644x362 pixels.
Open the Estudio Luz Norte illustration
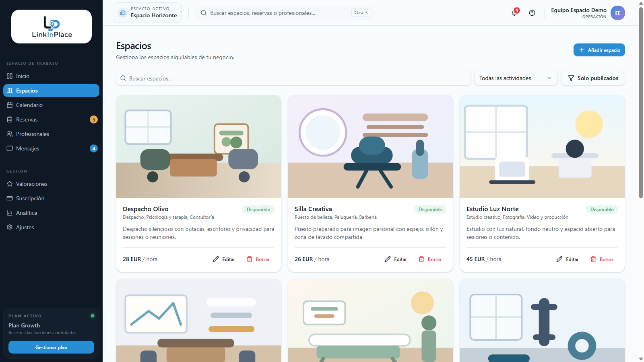pyautogui.click(x=542, y=147)
